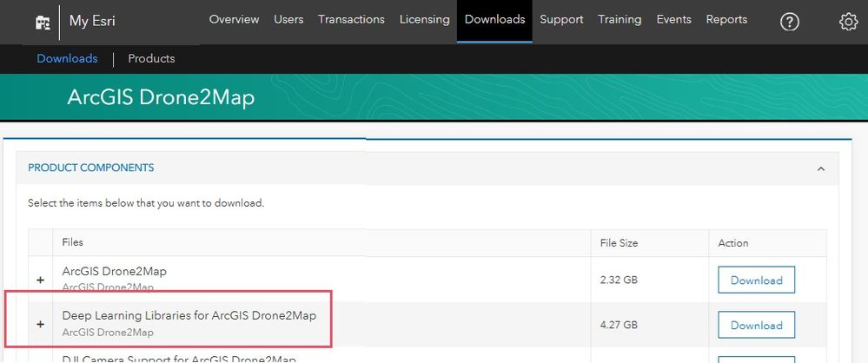Open the settings gear icon

[848, 22]
